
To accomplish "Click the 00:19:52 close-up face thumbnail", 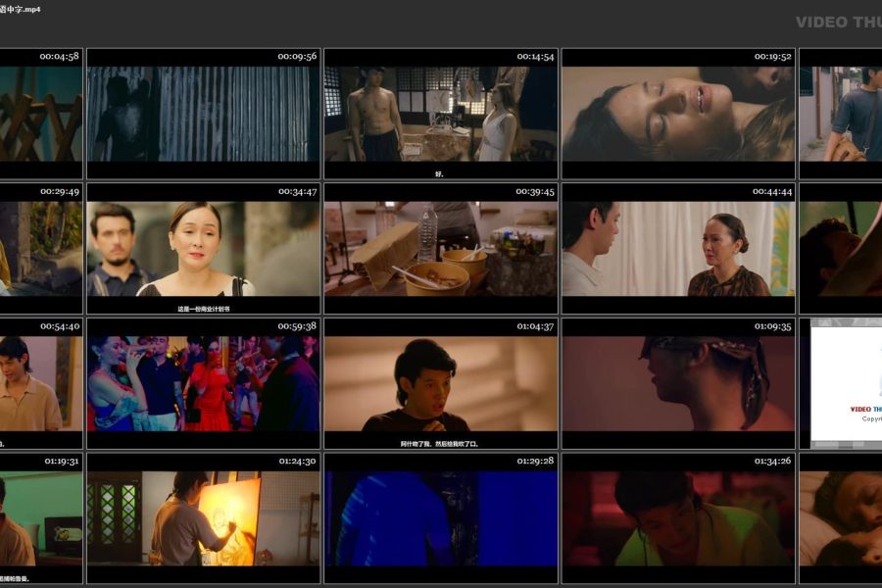I will pos(677,115).
